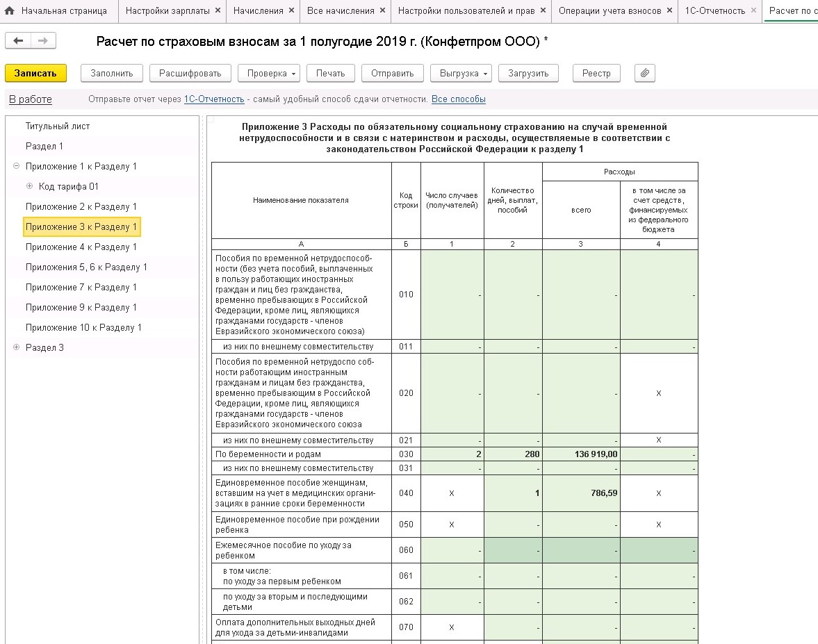This screenshot has width=818, height=644.
Task: Click the Расшифровать button
Action: coord(190,74)
